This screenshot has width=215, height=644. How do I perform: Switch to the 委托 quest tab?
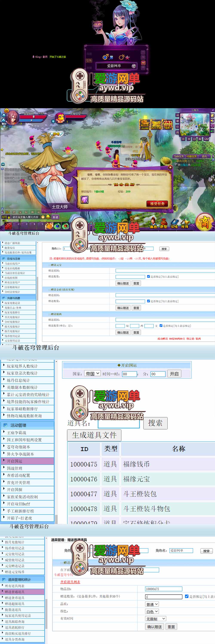pos(204,156)
